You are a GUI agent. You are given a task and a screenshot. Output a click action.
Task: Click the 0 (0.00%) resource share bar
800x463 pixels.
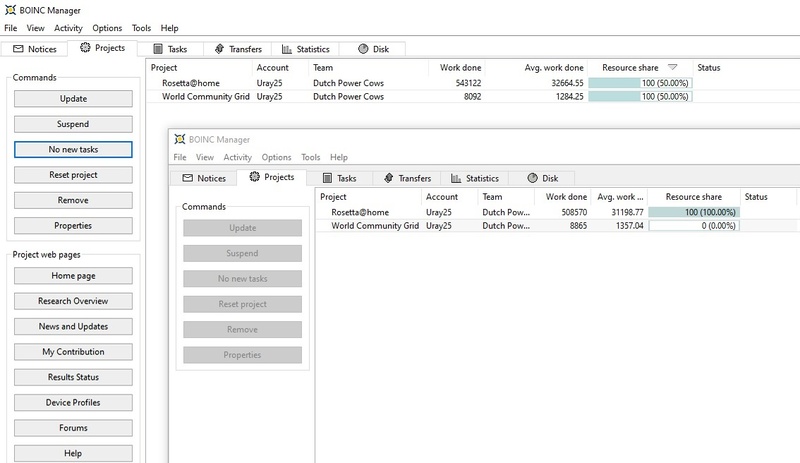694,226
